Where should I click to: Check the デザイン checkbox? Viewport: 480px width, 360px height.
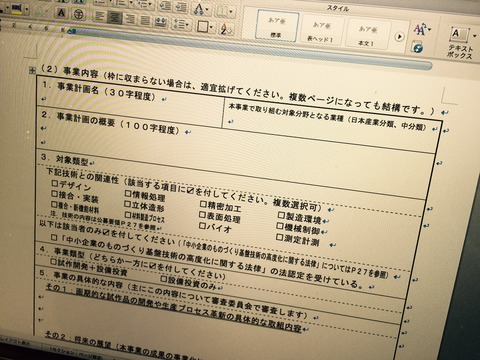(x=55, y=183)
